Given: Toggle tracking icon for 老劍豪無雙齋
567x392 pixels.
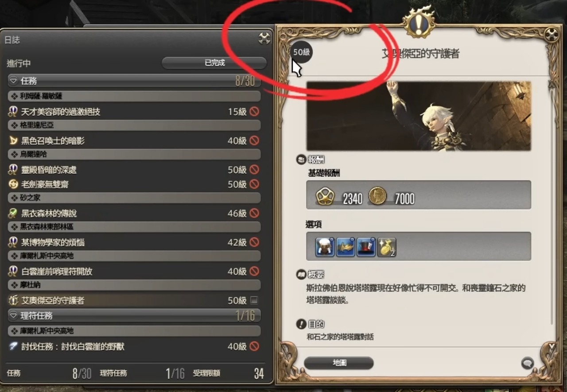Looking at the screenshot, I should click(x=254, y=184).
